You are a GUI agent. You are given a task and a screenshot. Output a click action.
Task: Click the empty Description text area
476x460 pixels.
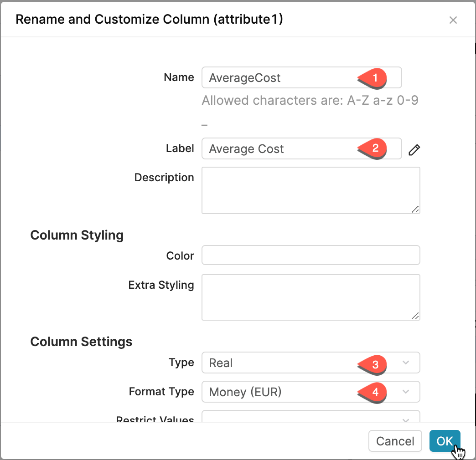[311, 190]
